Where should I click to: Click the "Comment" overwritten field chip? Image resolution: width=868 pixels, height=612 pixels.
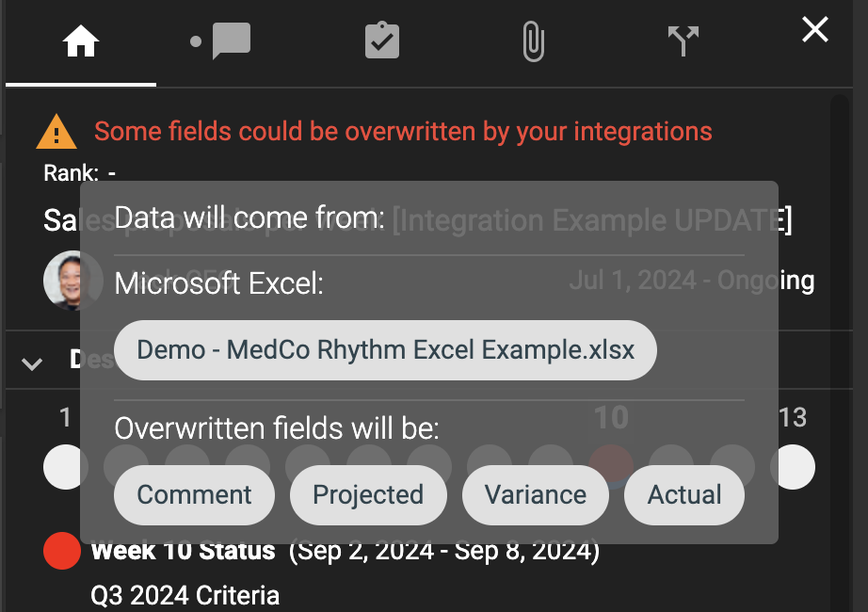(x=194, y=494)
